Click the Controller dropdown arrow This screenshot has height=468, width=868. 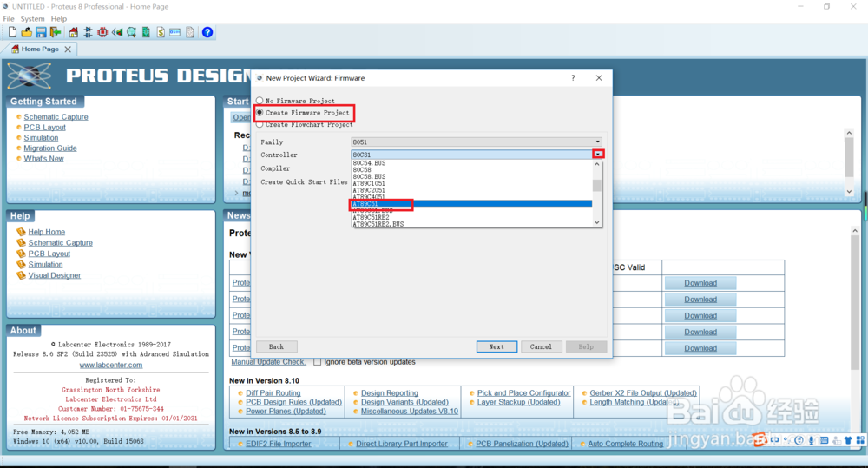(598, 155)
